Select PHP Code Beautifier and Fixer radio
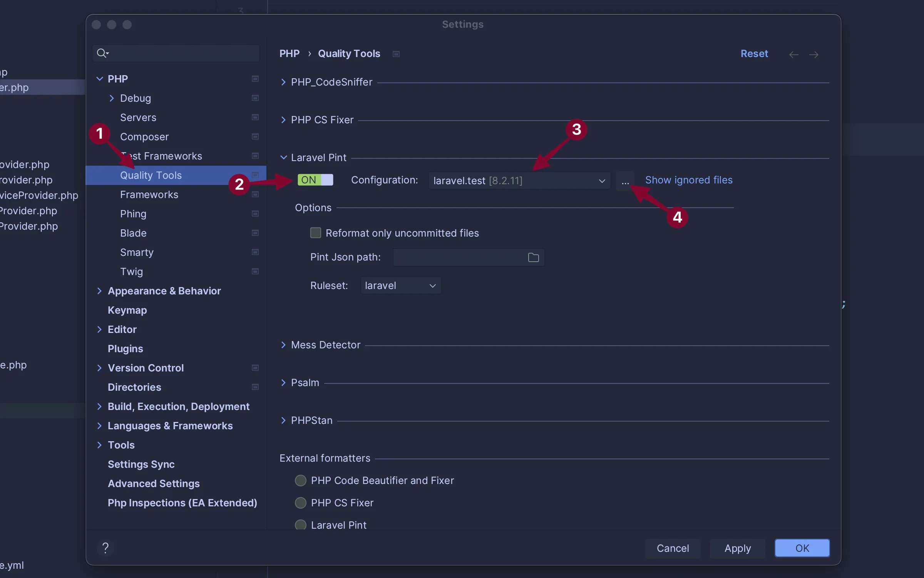 [x=301, y=481]
